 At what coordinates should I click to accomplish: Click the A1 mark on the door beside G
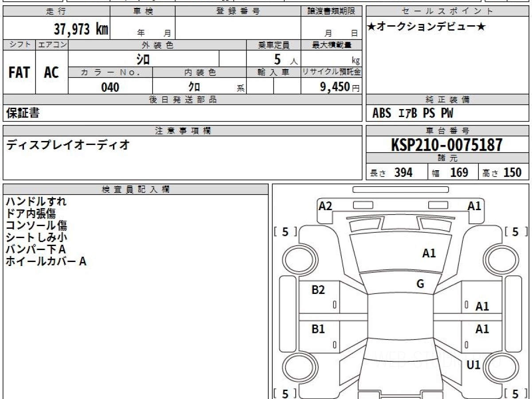[482, 306]
